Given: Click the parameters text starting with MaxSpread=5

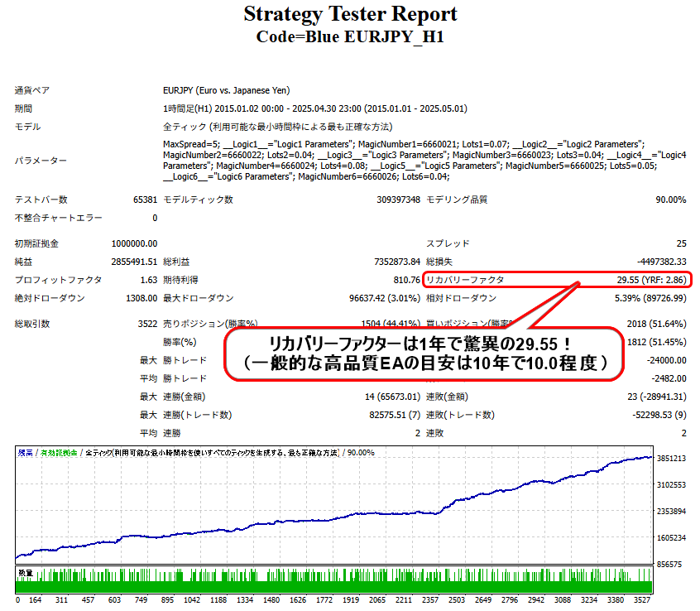Looking at the screenshot, I should (424, 161).
